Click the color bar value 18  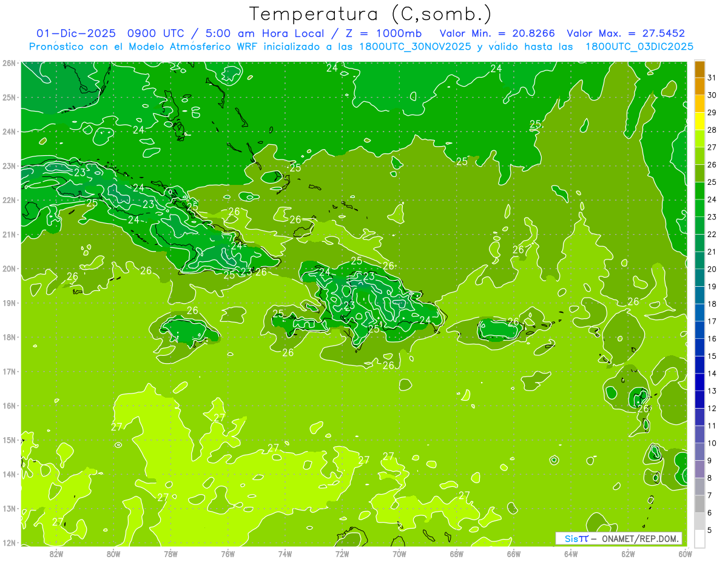click(x=712, y=304)
